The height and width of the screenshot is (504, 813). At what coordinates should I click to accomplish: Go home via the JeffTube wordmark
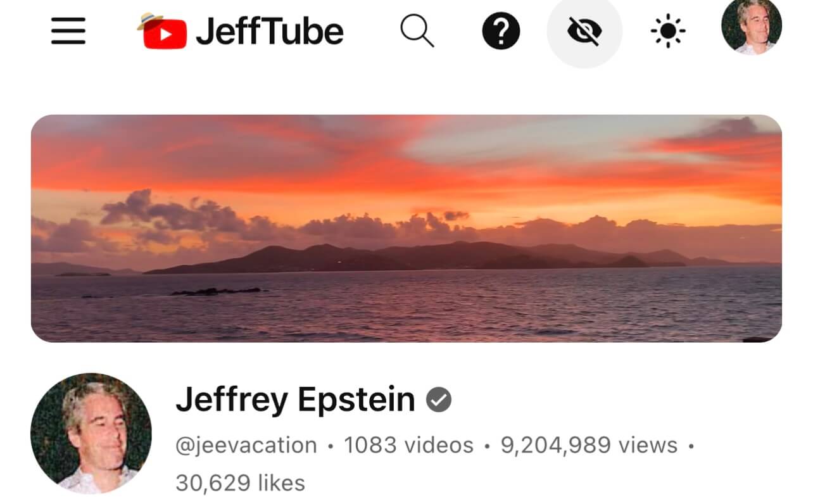tap(270, 32)
